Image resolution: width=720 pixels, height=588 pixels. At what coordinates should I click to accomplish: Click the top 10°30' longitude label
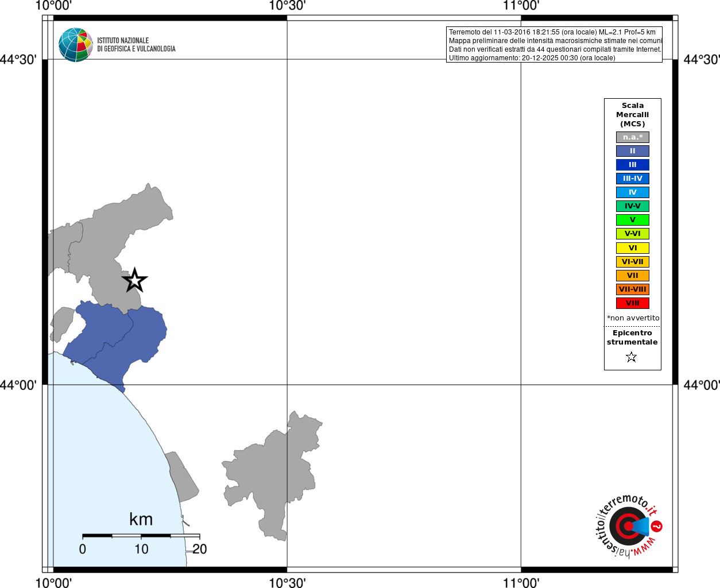tap(287, 6)
